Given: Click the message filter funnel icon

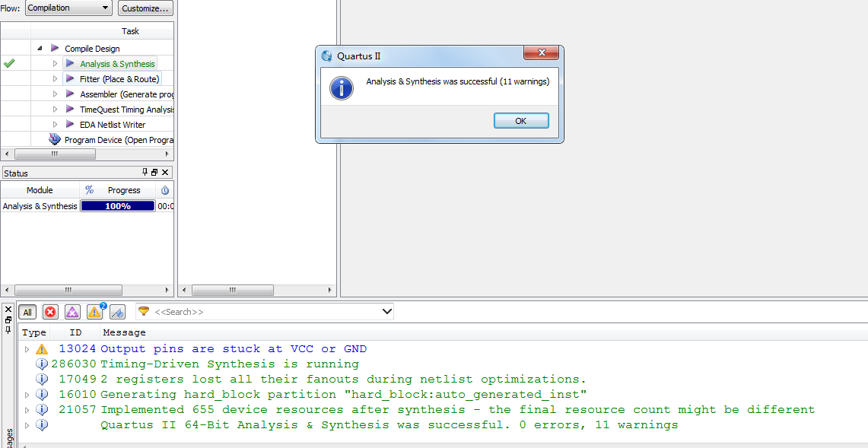Looking at the screenshot, I should click(143, 312).
